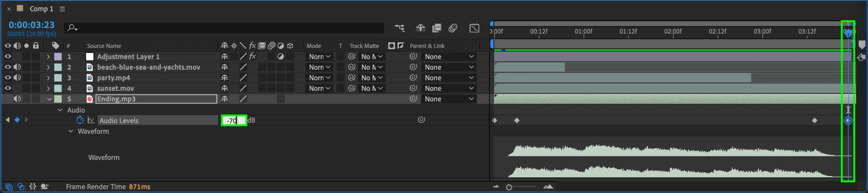Open Parent & Link dropdown for sunset.mov

pyautogui.click(x=449, y=88)
